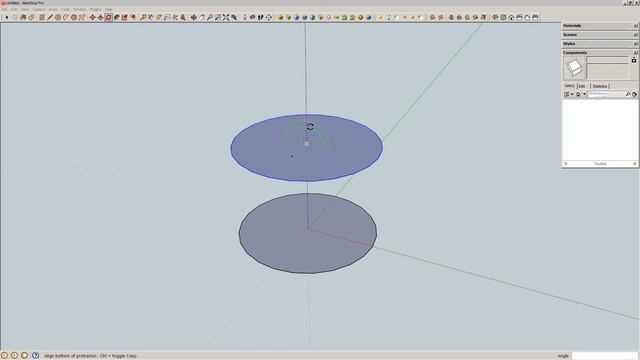Screen dimensions: 640x360
Task: Click the component preview thumbnail
Action: 574,68
